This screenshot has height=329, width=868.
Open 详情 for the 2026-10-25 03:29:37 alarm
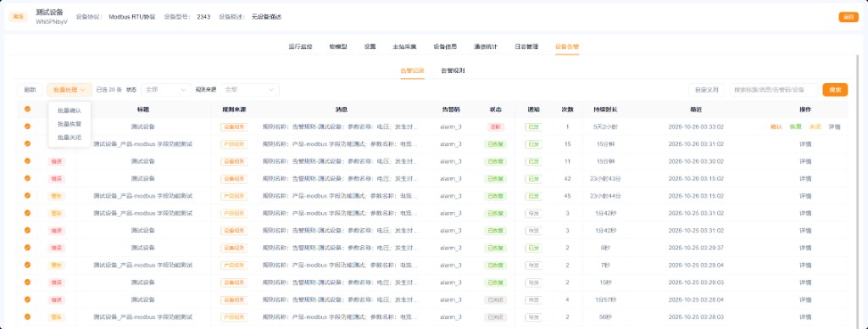click(805, 248)
